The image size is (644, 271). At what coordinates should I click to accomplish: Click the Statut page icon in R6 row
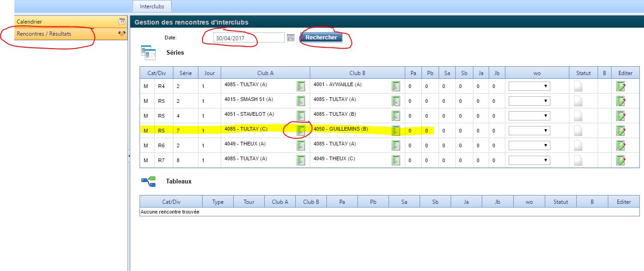pos(578,145)
